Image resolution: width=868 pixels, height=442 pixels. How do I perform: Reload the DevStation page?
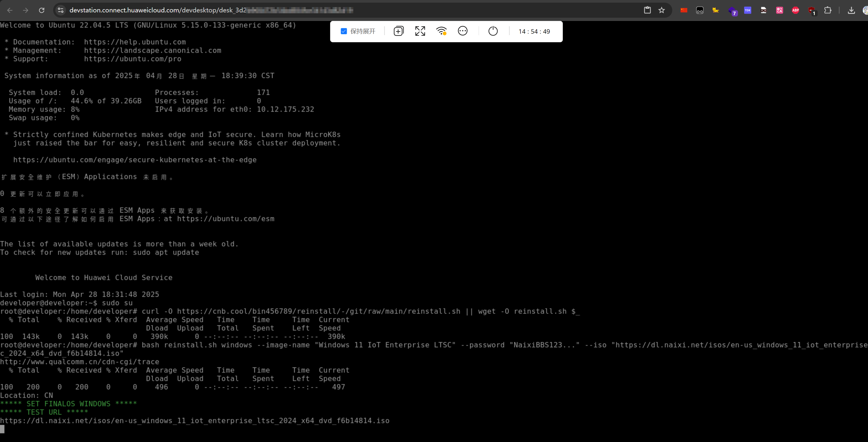tap(41, 10)
